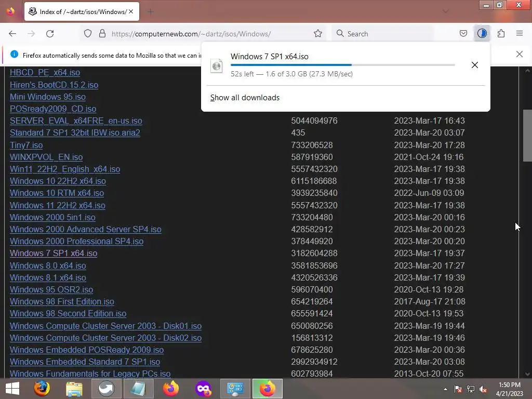Cancel the Windows 7 SP1 download
532x399 pixels.
475,65
